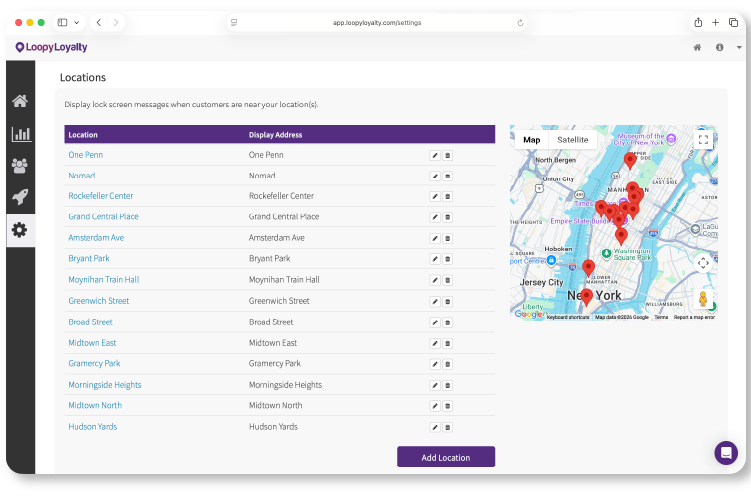The height and width of the screenshot is (501, 751).
Task: Edit the Bryant Park location
Action: click(435, 259)
